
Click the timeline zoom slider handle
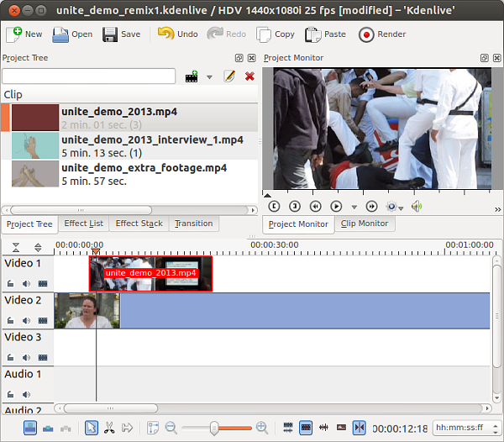213,428
